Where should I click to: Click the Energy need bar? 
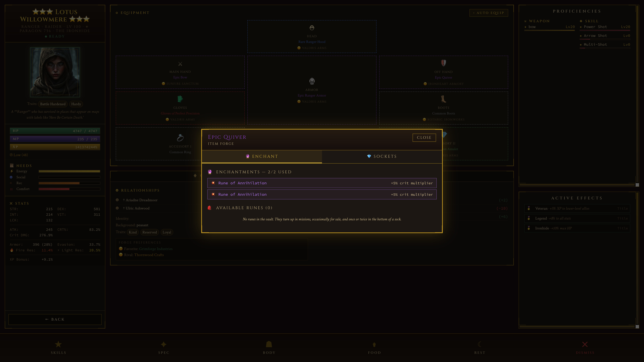coord(69,171)
